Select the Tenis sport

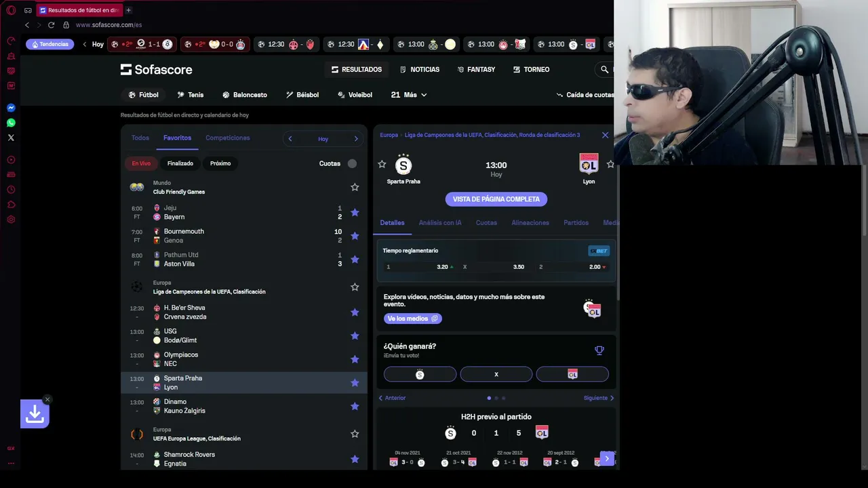(190, 95)
